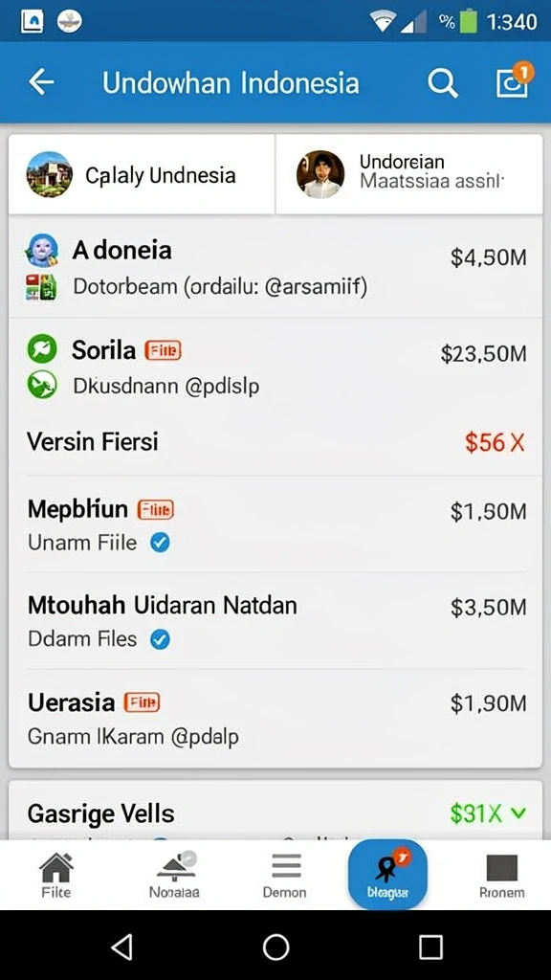
Task: Open the Rronem bottom tab
Action: (501, 875)
